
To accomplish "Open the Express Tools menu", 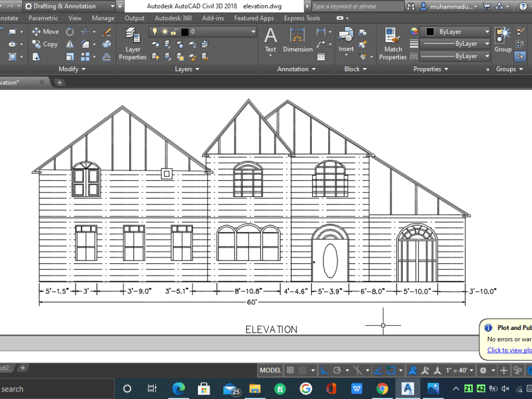I will pos(302,18).
